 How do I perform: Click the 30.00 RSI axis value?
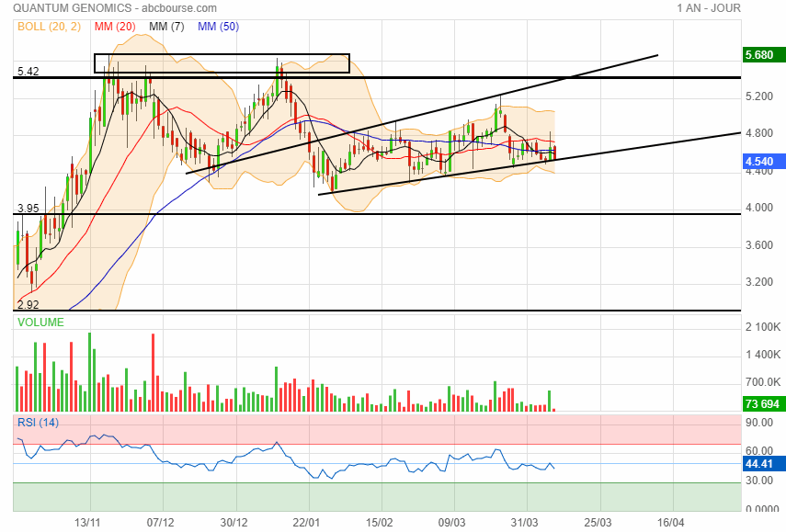(759, 481)
